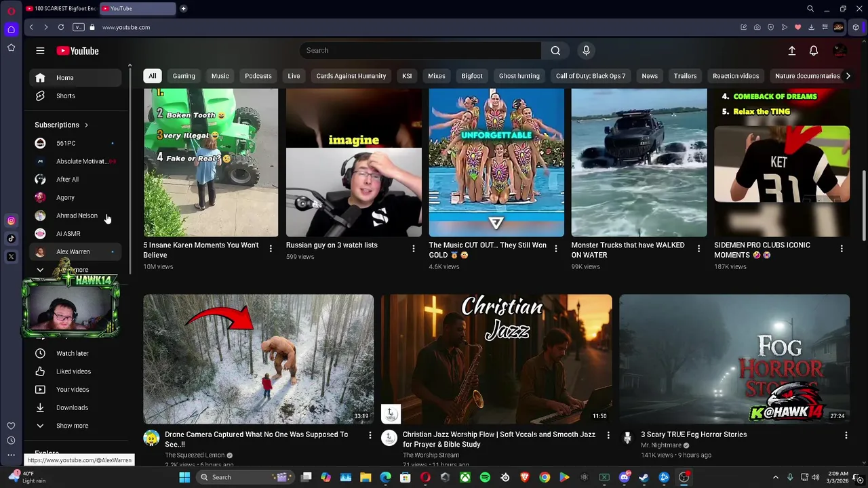Click the browser address bar URL
Image resolution: width=868 pixels, height=488 pixels.
tap(126, 27)
